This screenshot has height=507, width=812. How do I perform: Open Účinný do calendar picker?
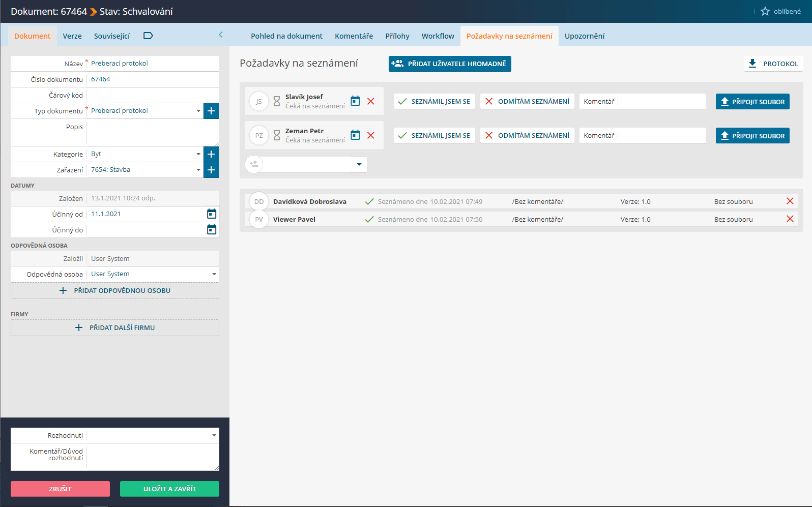pos(212,230)
